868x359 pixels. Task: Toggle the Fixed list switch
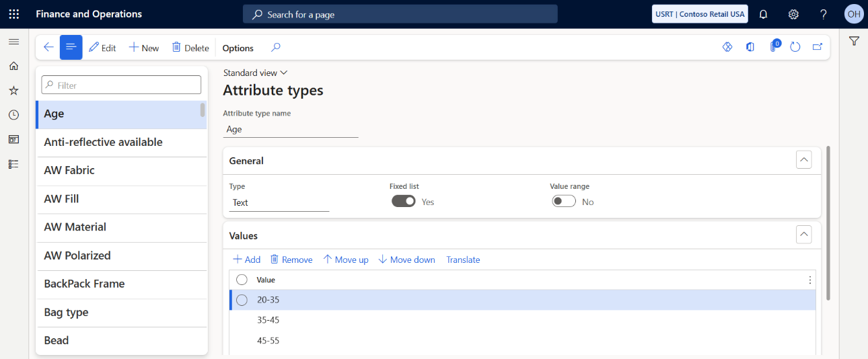click(x=404, y=201)
